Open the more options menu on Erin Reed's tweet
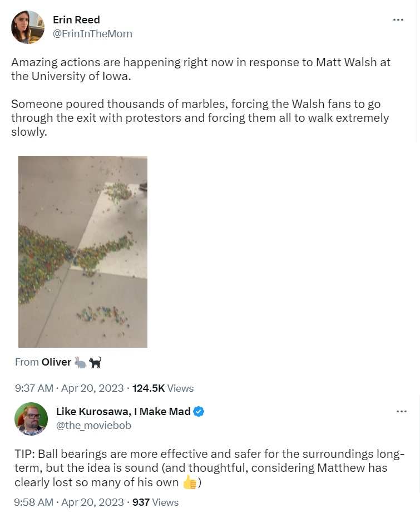The width and height of the screenshot is (420, 518). [398, 20]
